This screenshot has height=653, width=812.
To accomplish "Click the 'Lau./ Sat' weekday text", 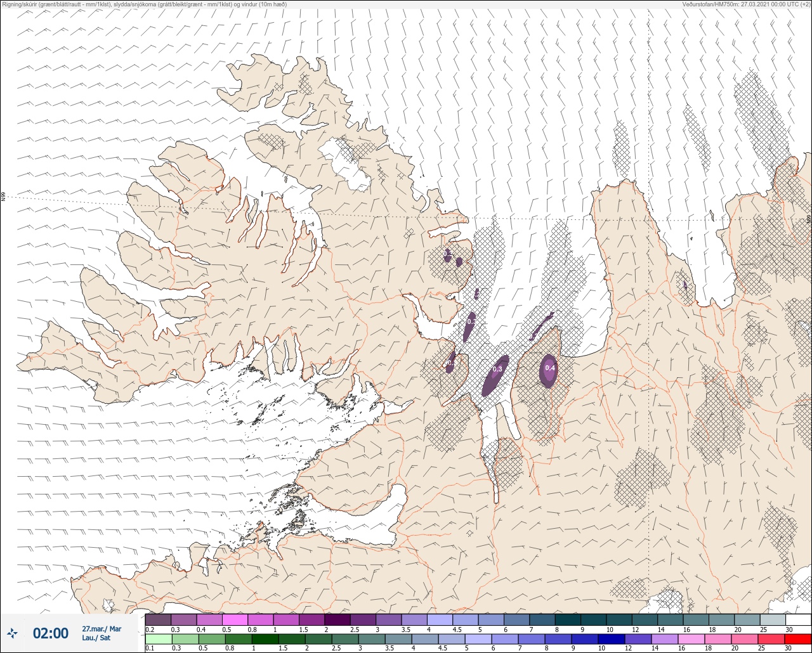I will [96, 637].
